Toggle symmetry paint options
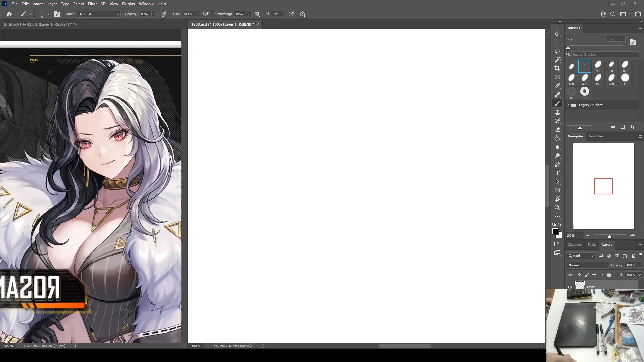 (x=302, y=14)
